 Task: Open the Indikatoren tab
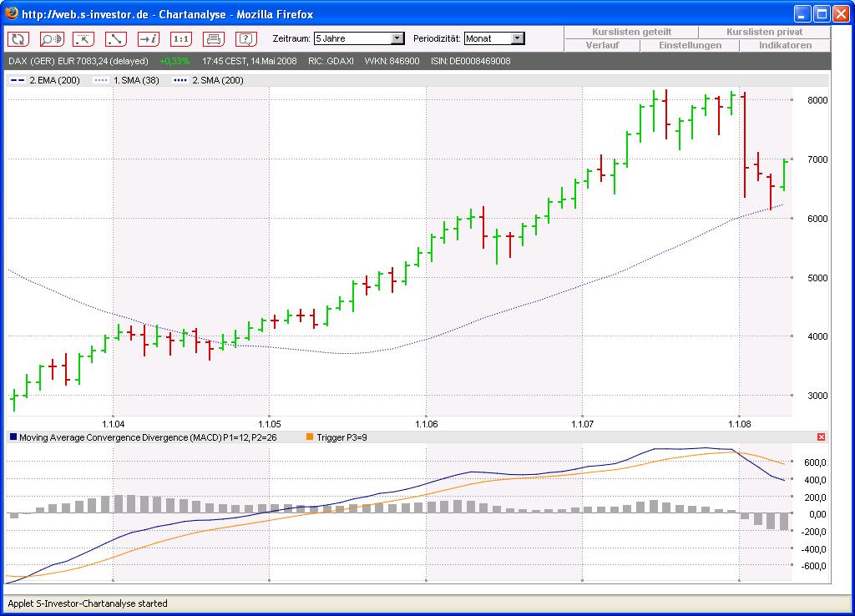[x=785, y=45]
